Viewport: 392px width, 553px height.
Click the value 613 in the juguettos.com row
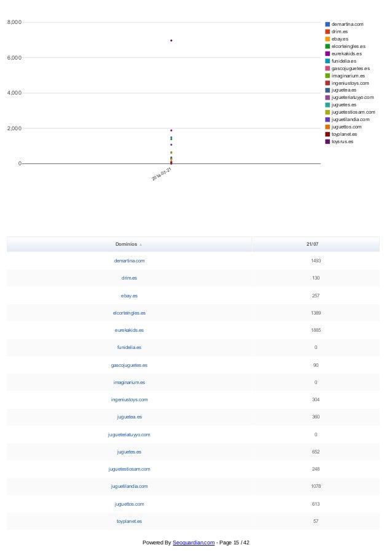(316, 504)
